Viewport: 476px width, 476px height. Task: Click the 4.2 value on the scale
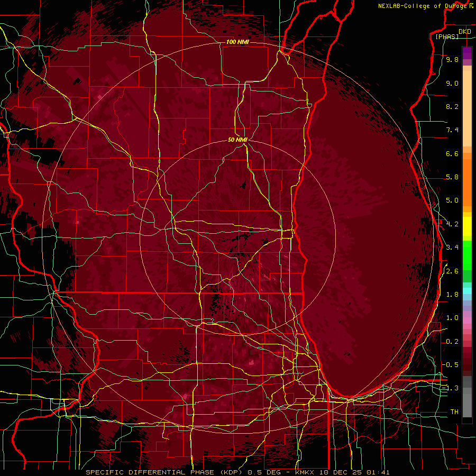pyautogui.click(x=452, y=224)
